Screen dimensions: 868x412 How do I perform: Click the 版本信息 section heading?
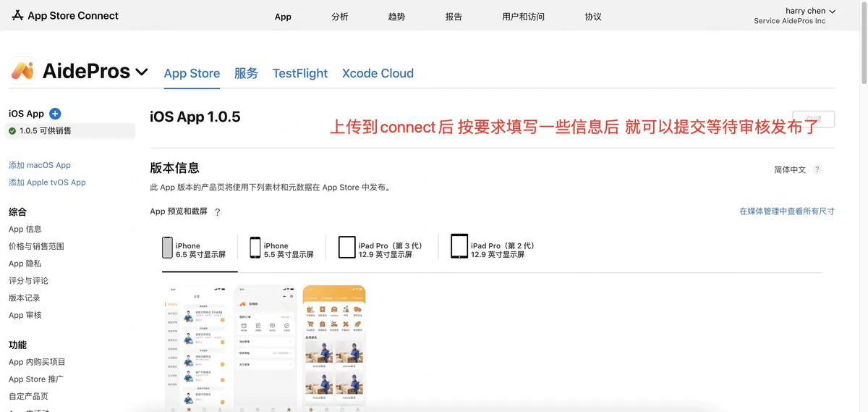coord(174,168)
